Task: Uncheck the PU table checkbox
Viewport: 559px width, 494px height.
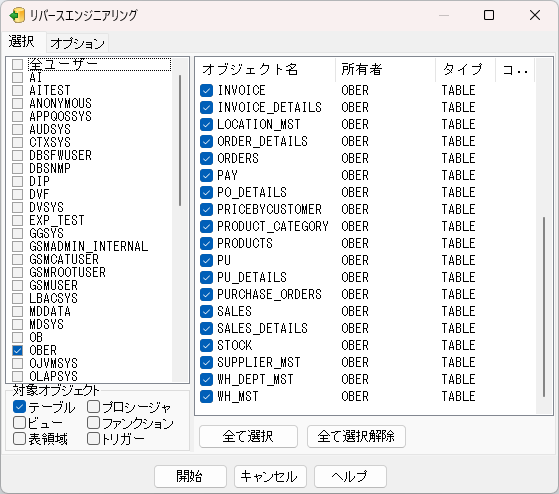Action: (206, 261)
